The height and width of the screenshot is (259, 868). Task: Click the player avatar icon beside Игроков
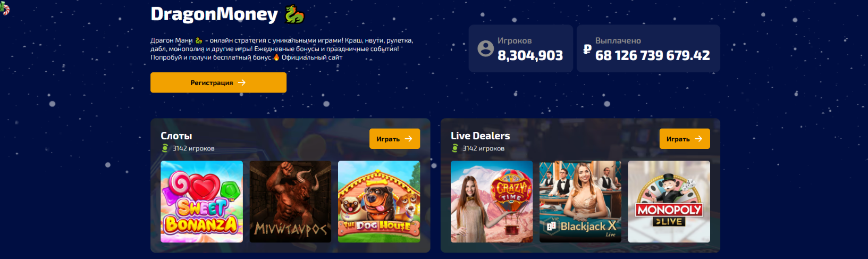pos(486,48)
